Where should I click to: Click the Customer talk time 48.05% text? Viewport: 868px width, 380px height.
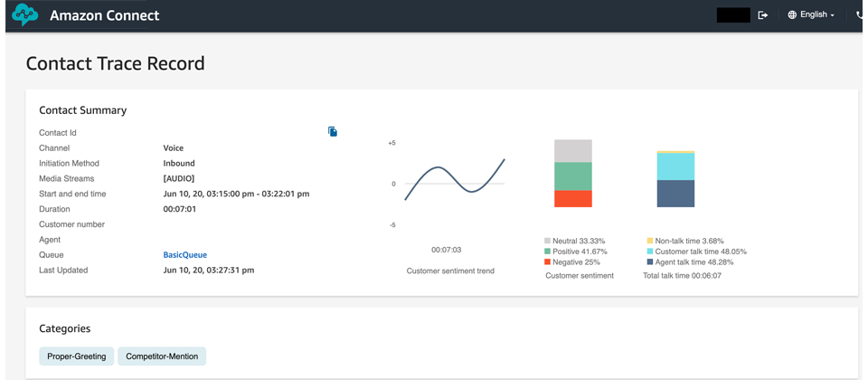[701, 252]
